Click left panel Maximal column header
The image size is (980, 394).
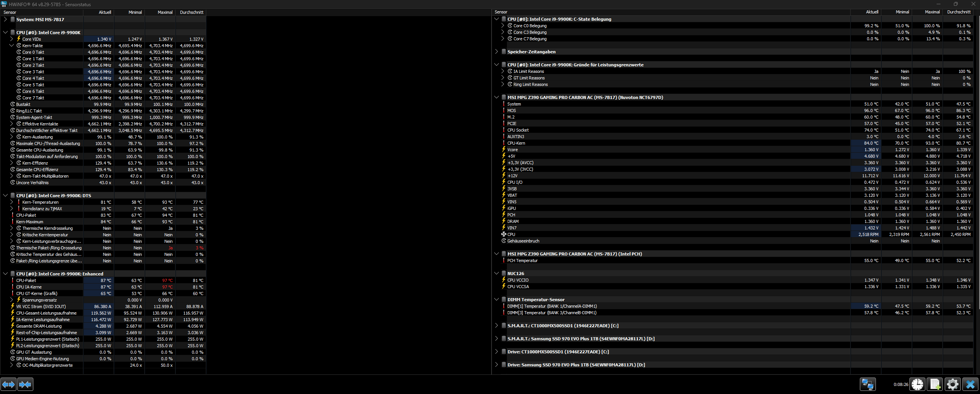pos(160,12)
